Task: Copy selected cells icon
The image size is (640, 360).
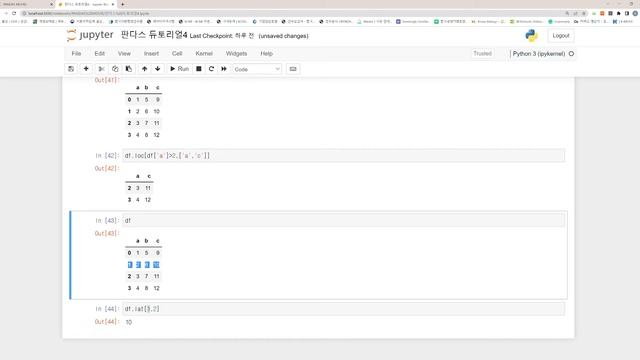Action: click(x=115, y=69)
